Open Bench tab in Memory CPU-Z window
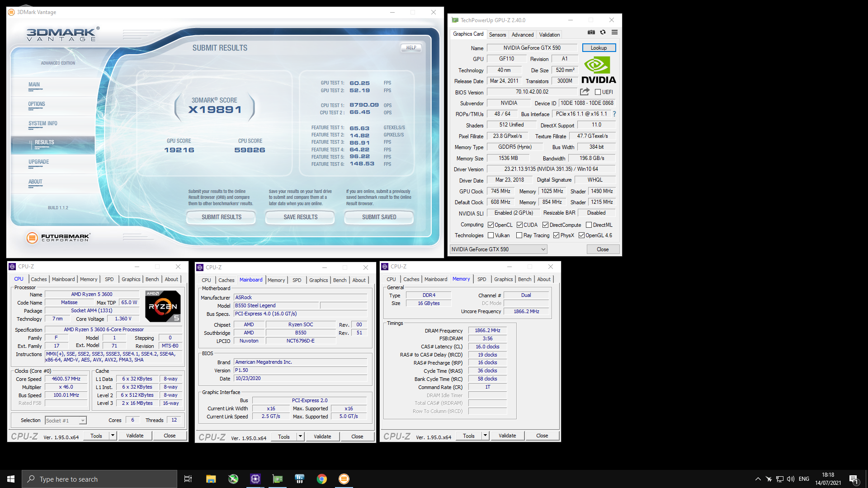Viewport: 868px width, 488px height. (524, 279)
